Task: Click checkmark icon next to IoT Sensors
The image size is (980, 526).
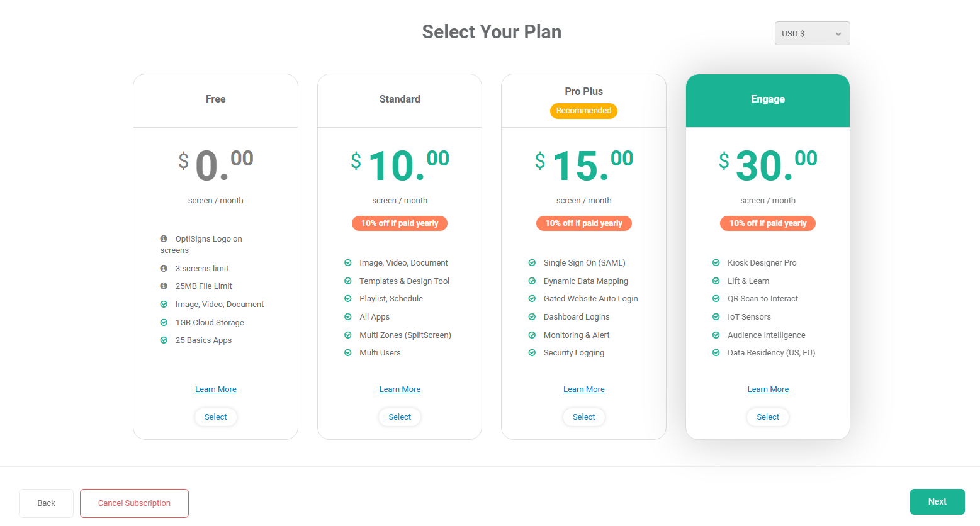Action: 716,317
